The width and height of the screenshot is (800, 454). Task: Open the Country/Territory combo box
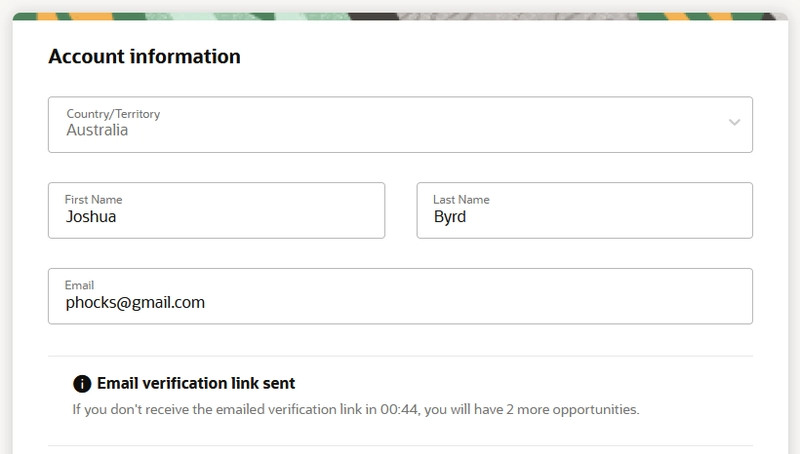coord(400,124)
